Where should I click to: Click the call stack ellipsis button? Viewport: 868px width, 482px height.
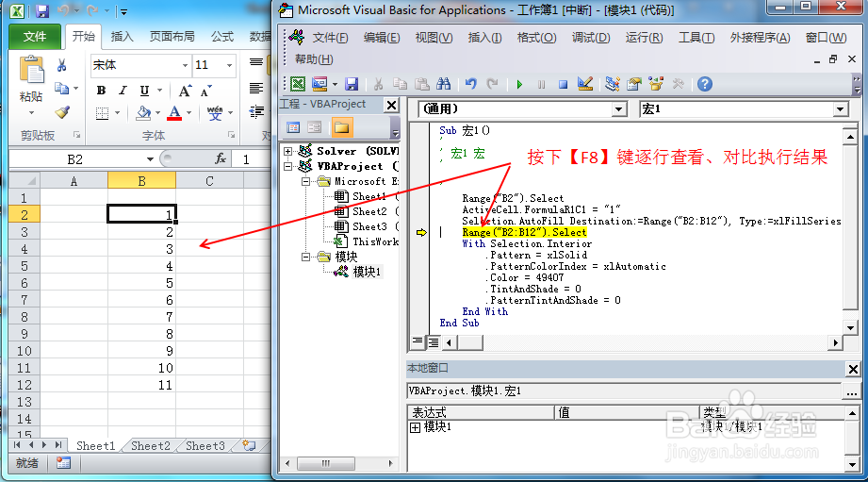click(852, 391)
